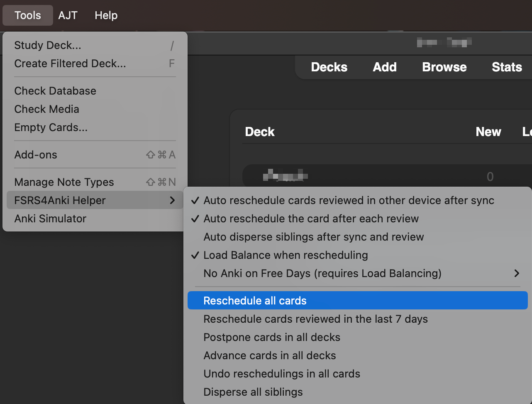Select Reschedule cards reviewed in the last 7 days
The image size is (532, 404).
[x=315, y=319]
